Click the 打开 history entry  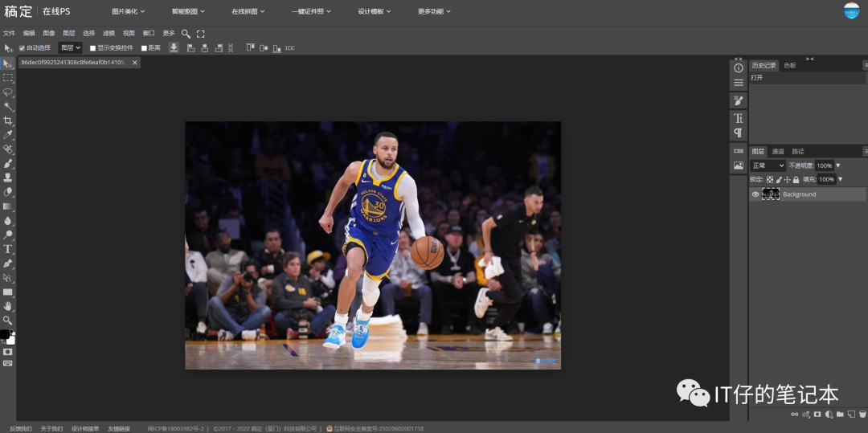pyautogui.click(x=757, y=78)
